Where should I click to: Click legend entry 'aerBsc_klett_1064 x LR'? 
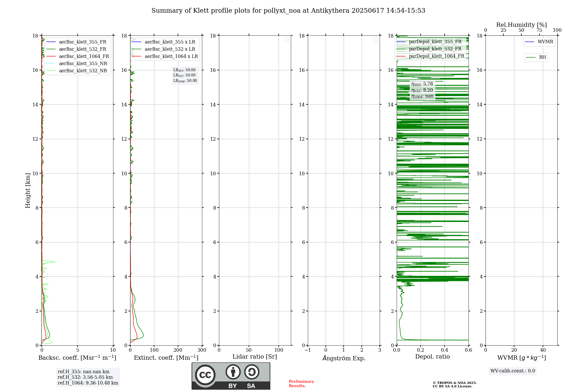pyautogui.click(x=165, y=56)
